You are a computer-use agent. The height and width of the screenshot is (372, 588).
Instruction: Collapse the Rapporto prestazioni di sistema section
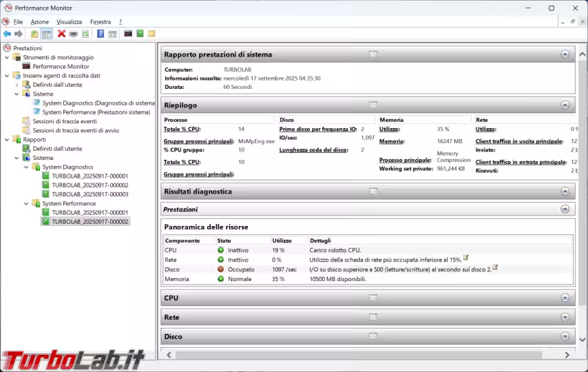(x=565, y=54)
